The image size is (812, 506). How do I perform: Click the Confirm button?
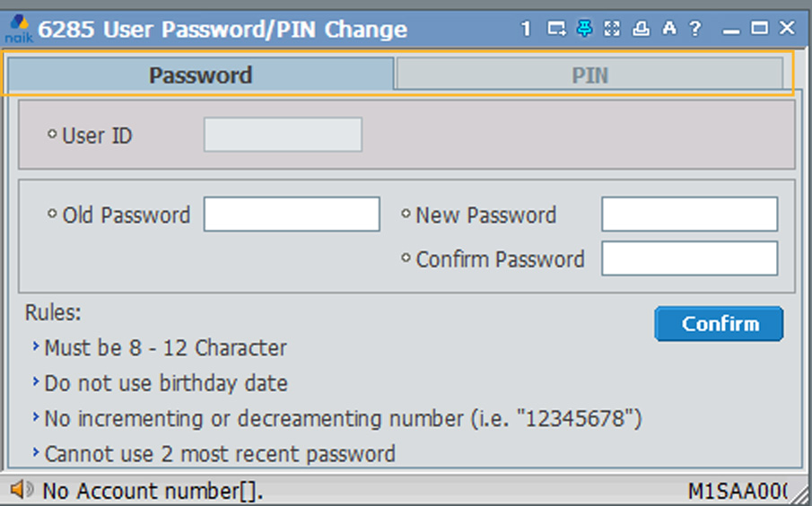pyautogui.click(x=719, y=324)
